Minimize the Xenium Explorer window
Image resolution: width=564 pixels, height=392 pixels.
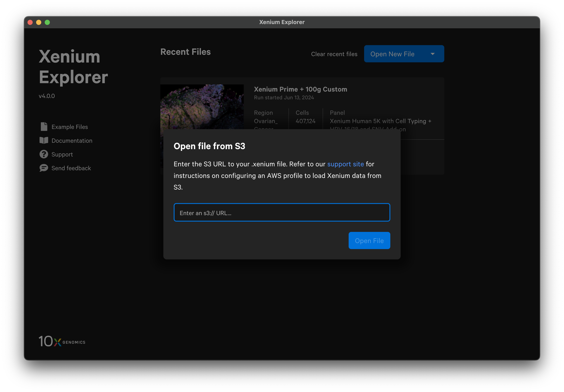tap(39, 22)
